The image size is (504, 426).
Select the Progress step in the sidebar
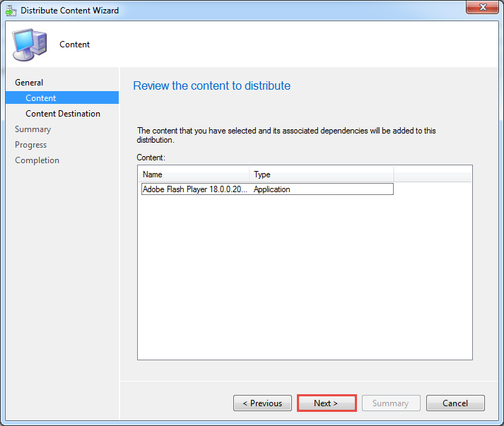coord(31,145)
